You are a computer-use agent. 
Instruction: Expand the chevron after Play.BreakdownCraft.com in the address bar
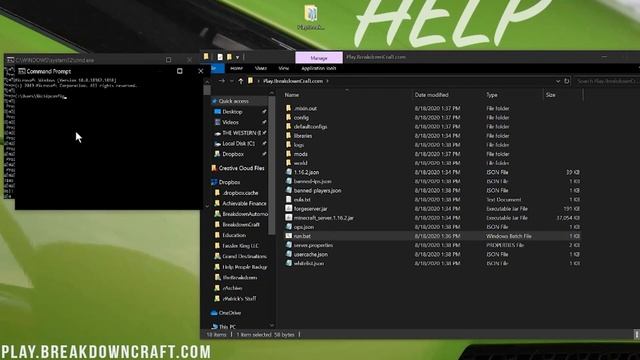pos(327,81)
